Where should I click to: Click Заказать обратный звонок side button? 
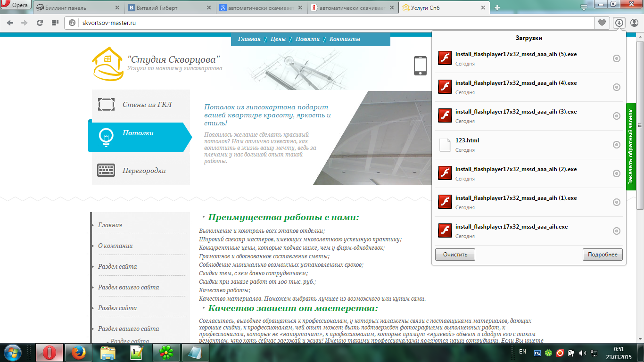(631, 147)
